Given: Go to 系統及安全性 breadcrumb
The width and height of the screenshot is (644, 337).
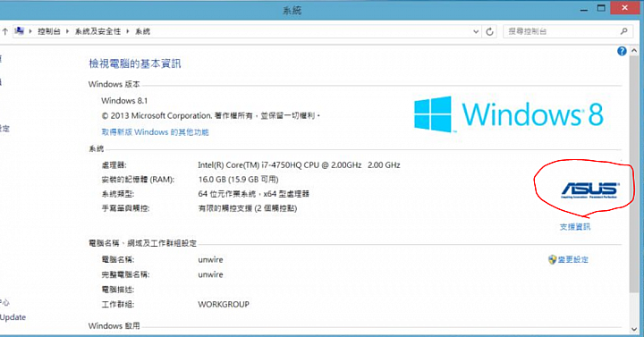Looking at the screenshot, I should (x=97, y=31).
